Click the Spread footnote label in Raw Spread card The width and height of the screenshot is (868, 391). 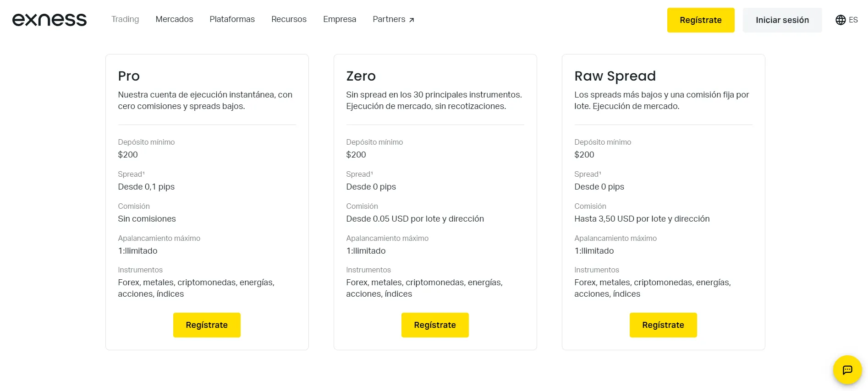coord(588,174)
